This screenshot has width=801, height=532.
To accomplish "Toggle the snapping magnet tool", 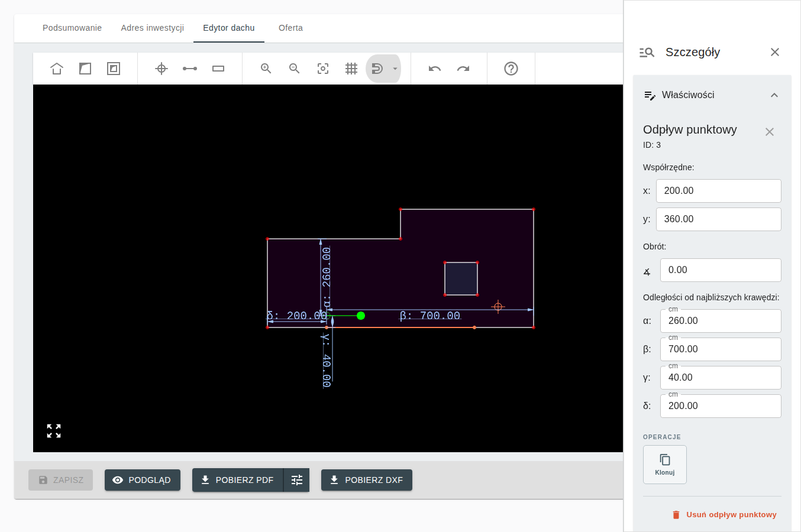I will pos(377,69).
